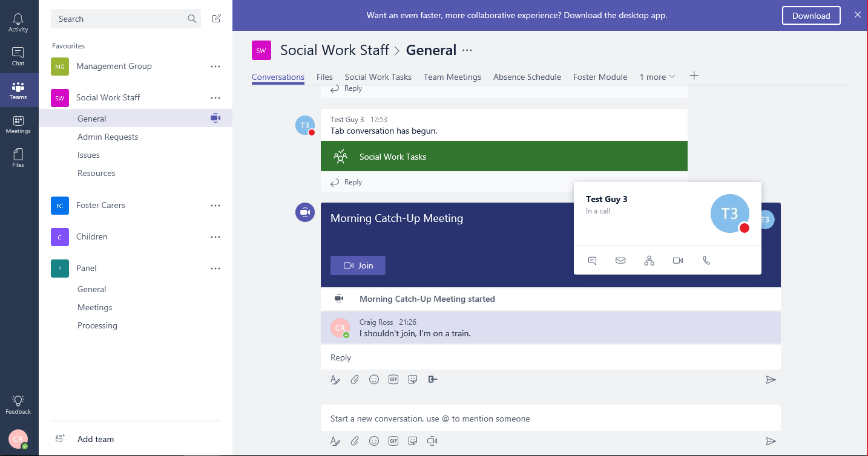Switch to the Files tab
868x456 pixels.
pos(324,77)
